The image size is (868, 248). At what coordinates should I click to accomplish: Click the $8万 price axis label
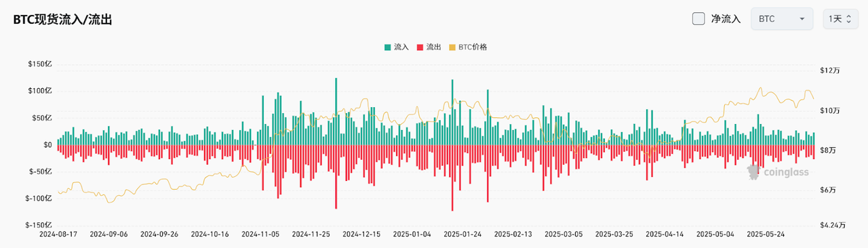pyautogui.click(x=829, y=150)
